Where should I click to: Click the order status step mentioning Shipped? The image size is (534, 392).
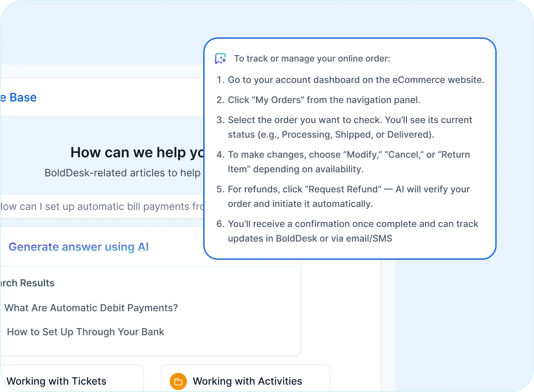(x=350, y=127)
